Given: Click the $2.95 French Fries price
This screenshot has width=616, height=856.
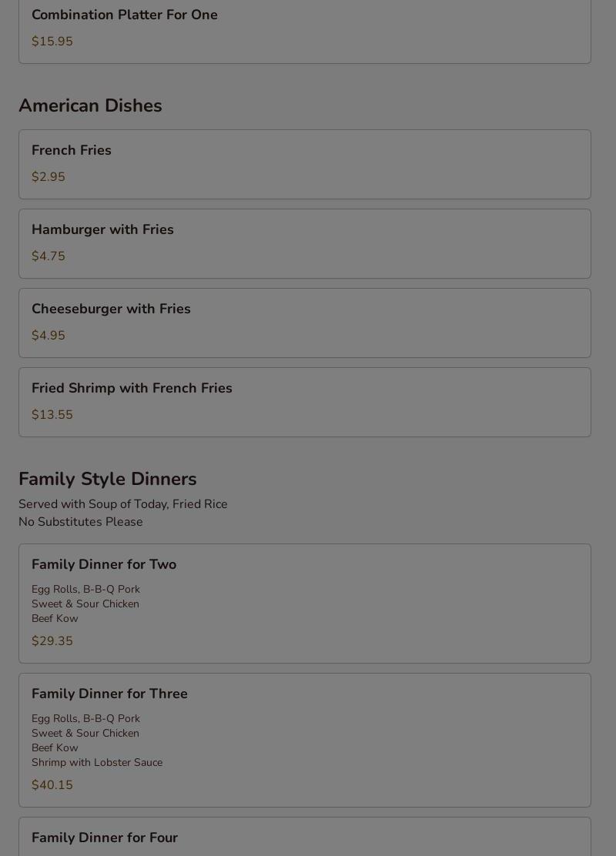Looking at the screenshot, I should (x=49, y=177).
